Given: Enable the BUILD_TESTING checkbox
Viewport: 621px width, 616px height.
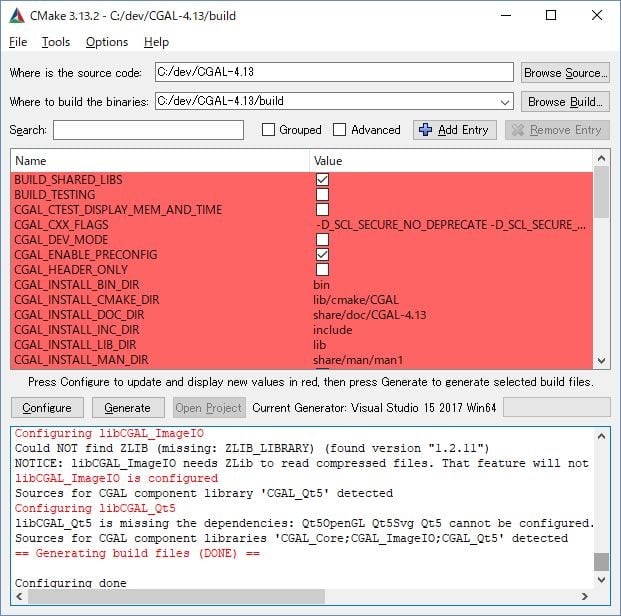Looking at the screenshot, I should click(322, 195).
